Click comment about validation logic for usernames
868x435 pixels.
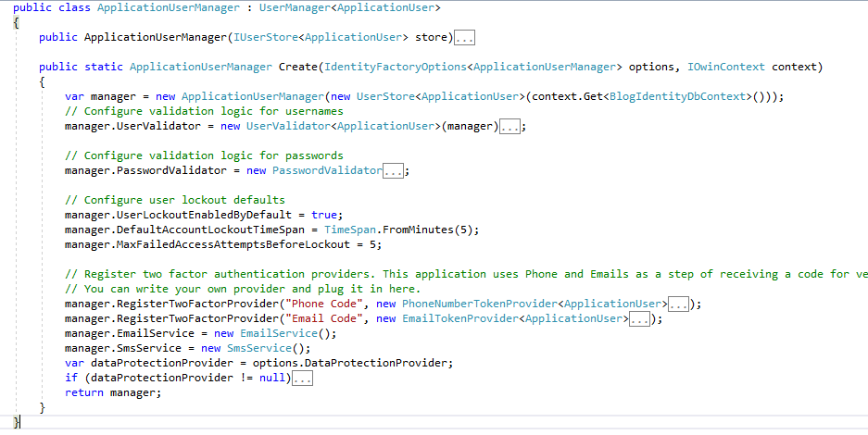pos(204,111)
